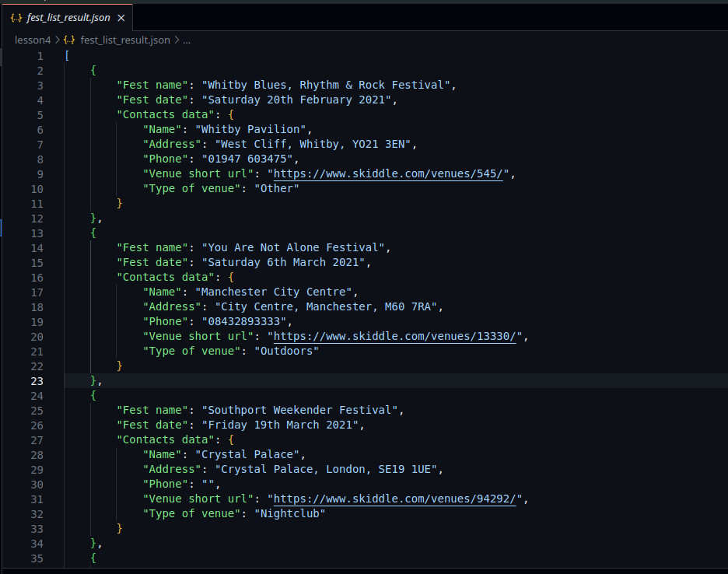The image size is (728, 574).
Task: Click "Saturday 20th February 2021" value
Action: coord(296,100)
